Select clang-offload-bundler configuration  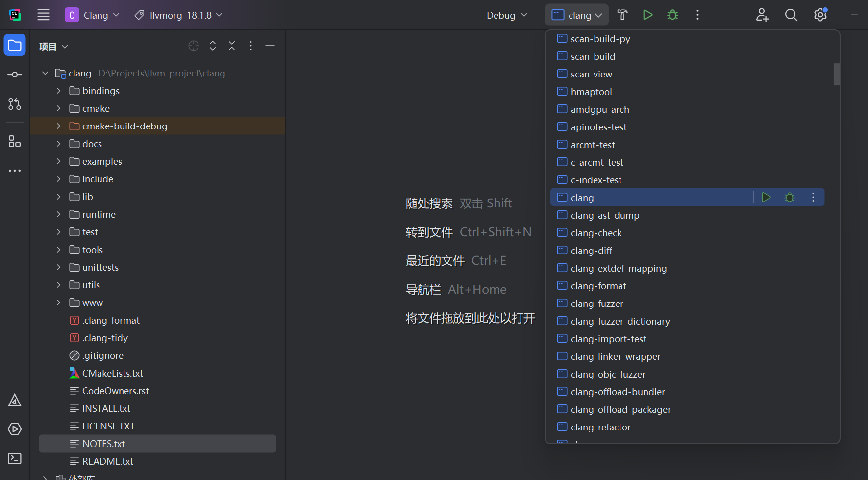click(x=688, y=392)
